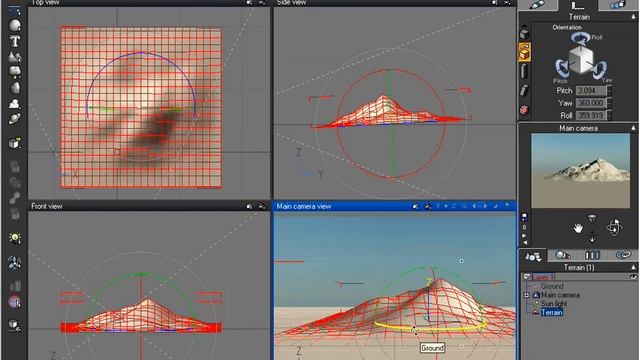
Task: Click the Yaw rotation arrow on orientation cube
Action: 599,69
